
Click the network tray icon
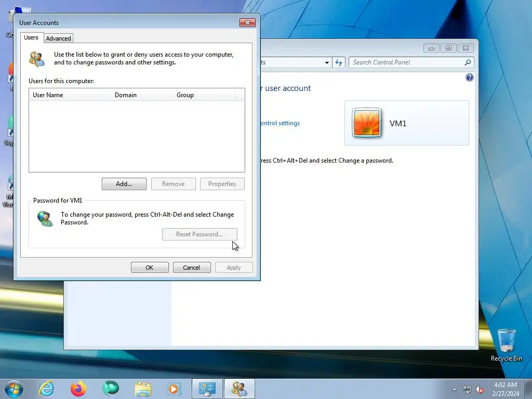[x=467, y=389]
